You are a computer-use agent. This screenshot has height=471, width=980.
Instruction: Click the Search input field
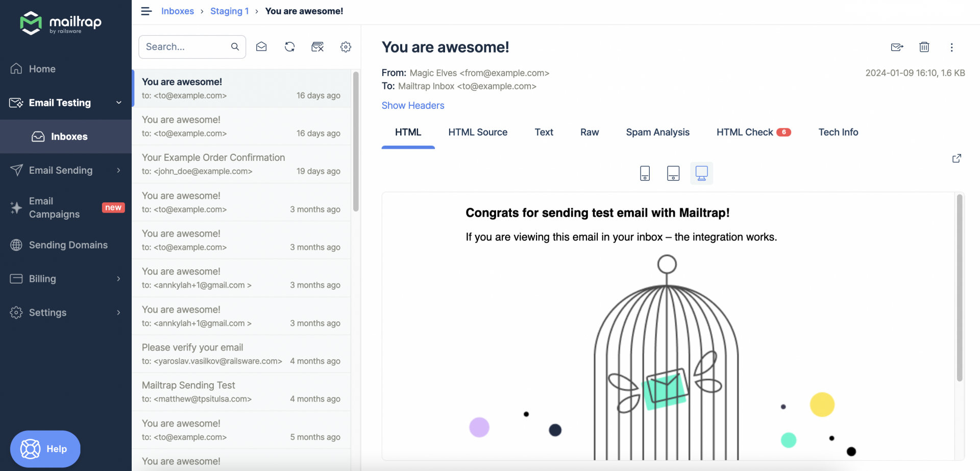(186, 47)
